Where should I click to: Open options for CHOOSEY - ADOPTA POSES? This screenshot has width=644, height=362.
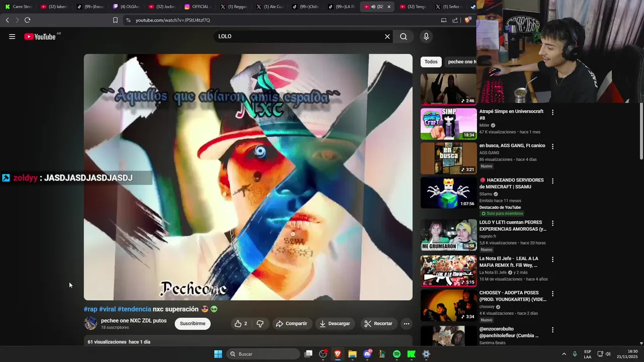click(552, 294)
